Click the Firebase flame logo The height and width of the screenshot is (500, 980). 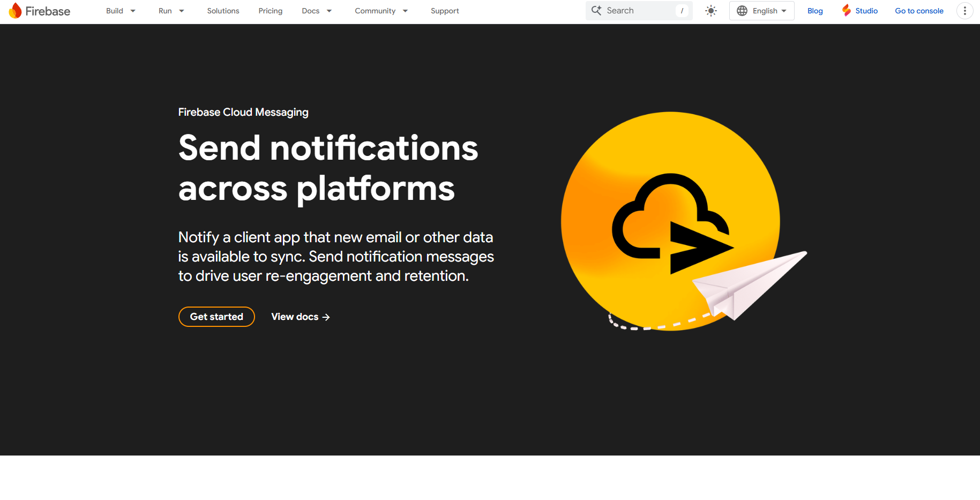tap(15, 11)
